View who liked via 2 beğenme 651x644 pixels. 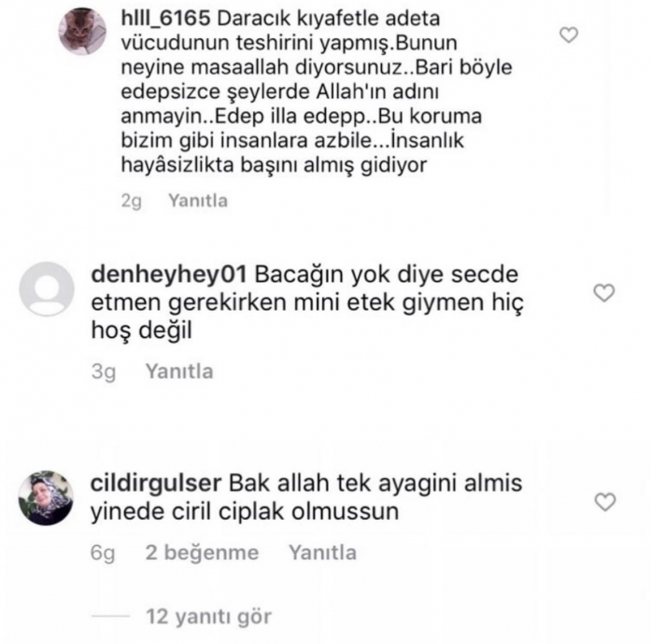coord(202,553)
